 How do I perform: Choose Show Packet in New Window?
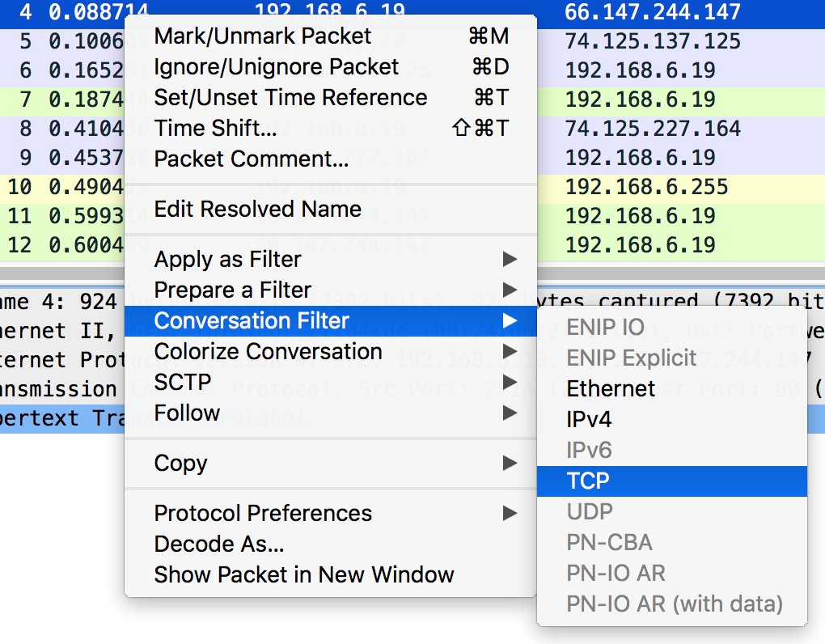[x=303, y=575]
